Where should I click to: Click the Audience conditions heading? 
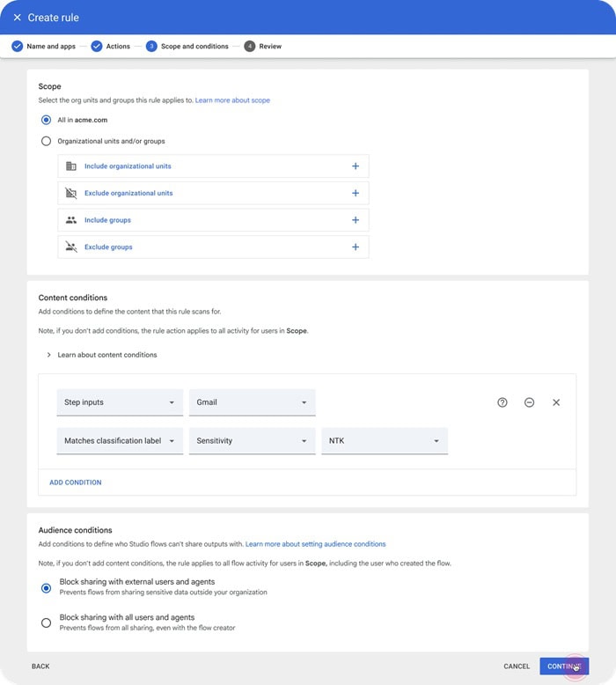(x=75, y=530)
